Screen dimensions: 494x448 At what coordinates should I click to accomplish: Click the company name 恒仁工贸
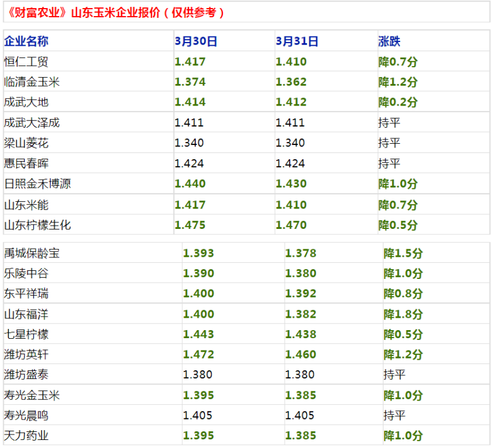point(26,62)
